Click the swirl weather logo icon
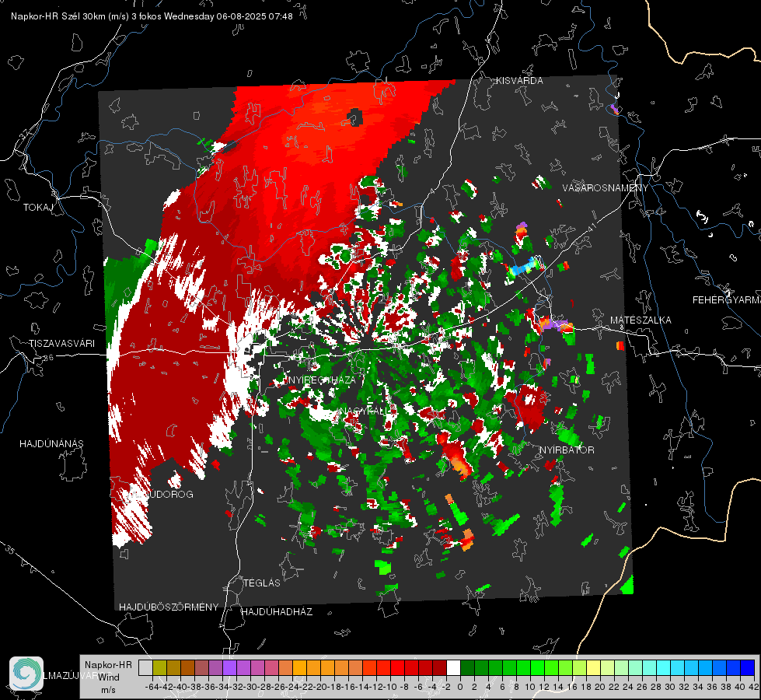 click(x=26, y=674)
